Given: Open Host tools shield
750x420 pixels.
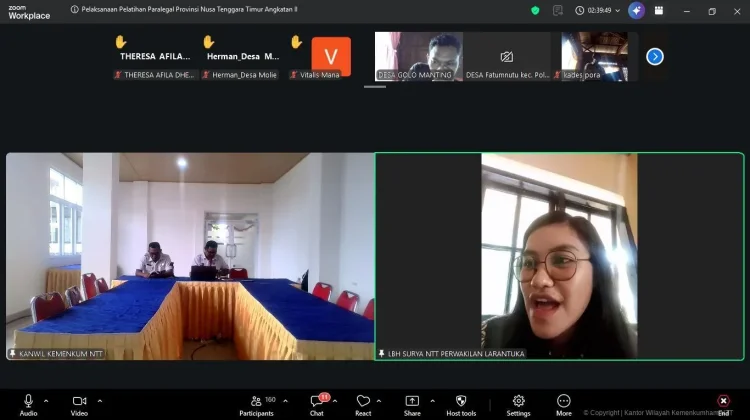Looking at the screenshot, I should tap(461, 402).
